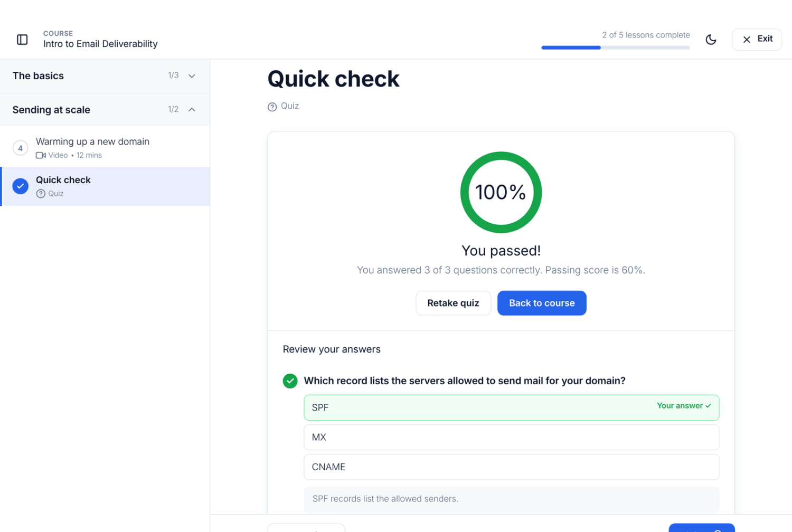Viewport: 792px width, 532px height.
Task: Click the Quiz icon below page title
Action: click(x=272, y=107)
